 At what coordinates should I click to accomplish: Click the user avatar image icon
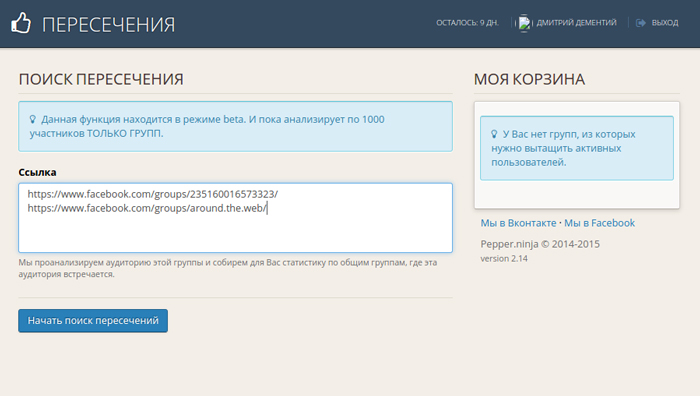[525, 23]
